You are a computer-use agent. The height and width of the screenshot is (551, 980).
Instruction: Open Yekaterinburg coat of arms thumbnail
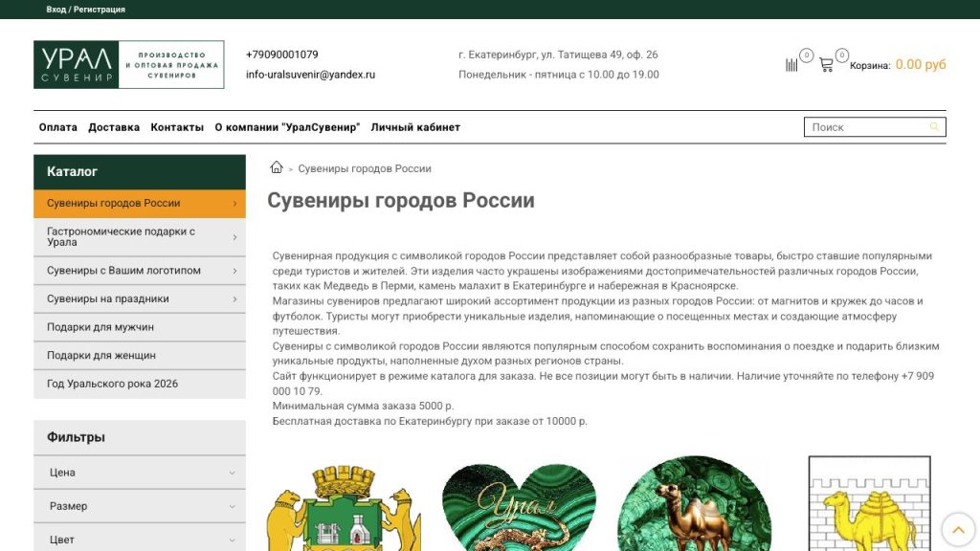tap(344, 507)
